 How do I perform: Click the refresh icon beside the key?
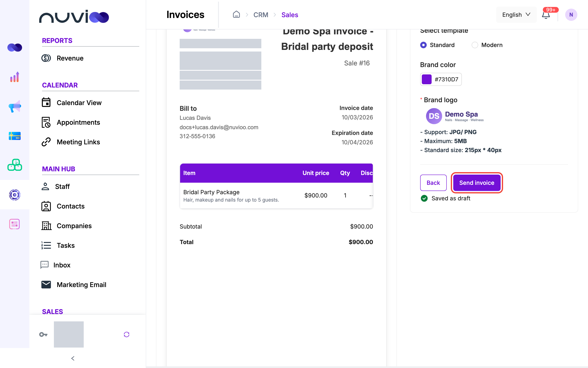pos(127,334)
